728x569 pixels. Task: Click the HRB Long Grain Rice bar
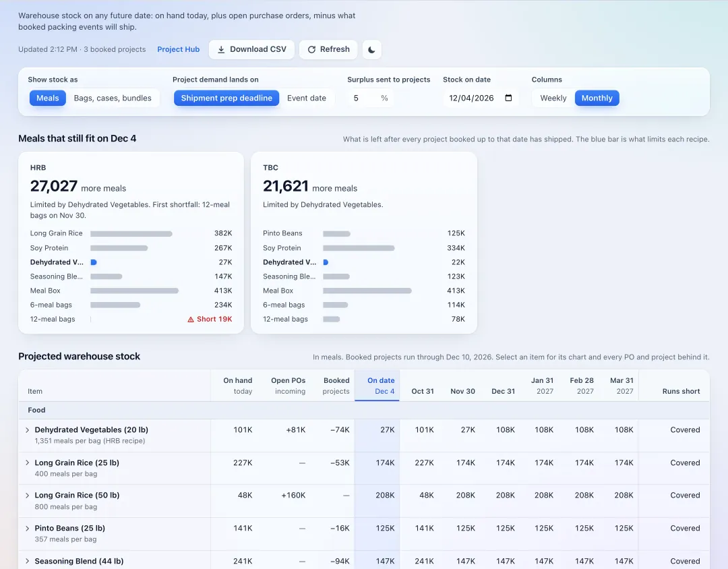pyautogui.click(x=131, y=234)
